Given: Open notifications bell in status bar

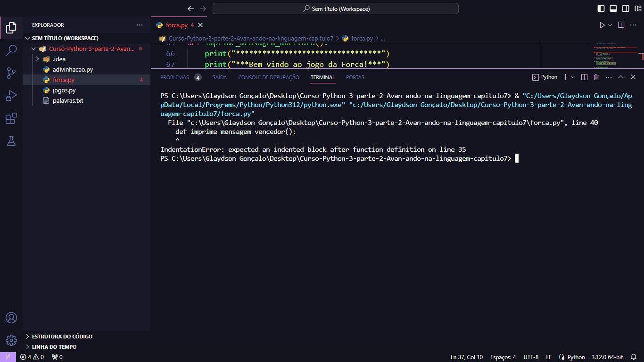Looking at the screenshot, I should [x=634, y=357].
